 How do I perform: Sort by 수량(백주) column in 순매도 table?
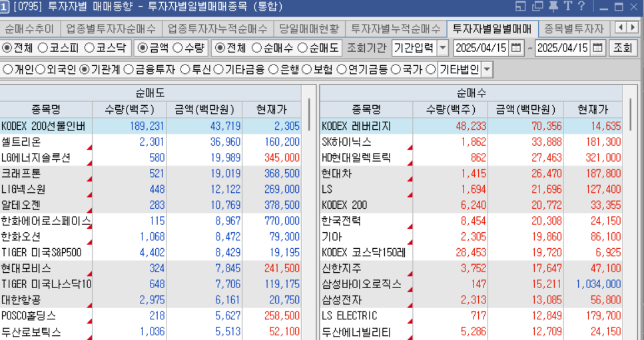(129, 110)
